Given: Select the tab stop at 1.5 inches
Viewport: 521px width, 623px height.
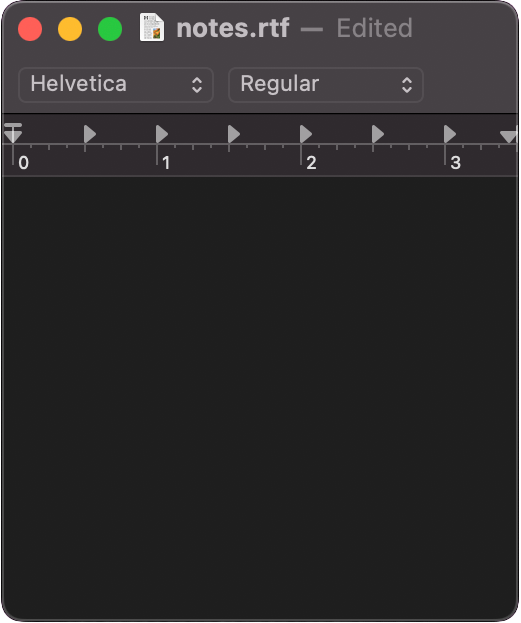Looking at the screenshot, I should coord(234,134).
